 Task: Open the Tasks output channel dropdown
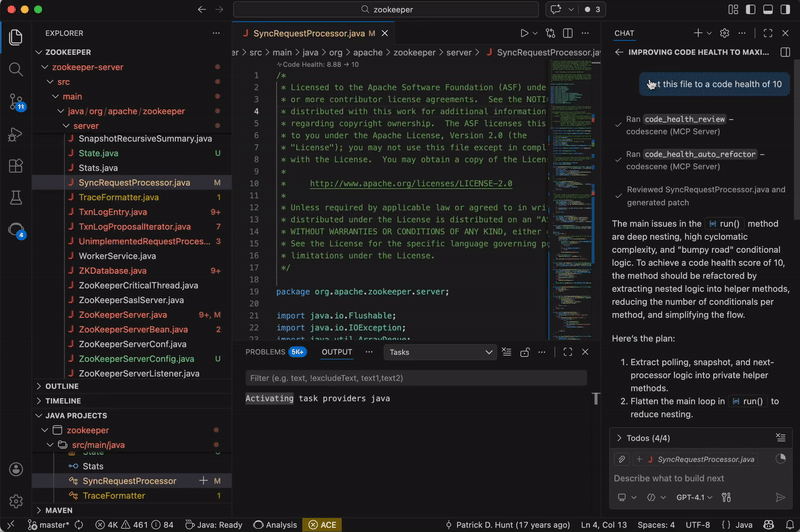(440, 352)
